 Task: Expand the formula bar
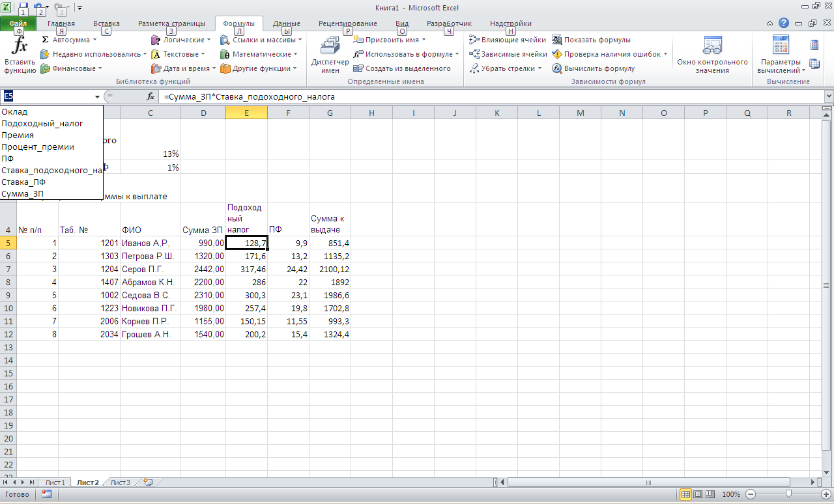click(829, 96)
